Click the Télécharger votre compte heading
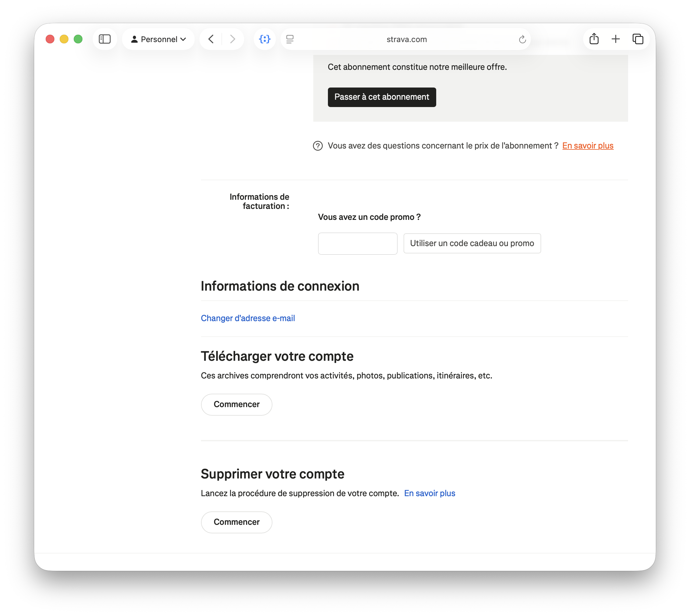The width and height of the screenshot is (690, 616). point(277,356)
